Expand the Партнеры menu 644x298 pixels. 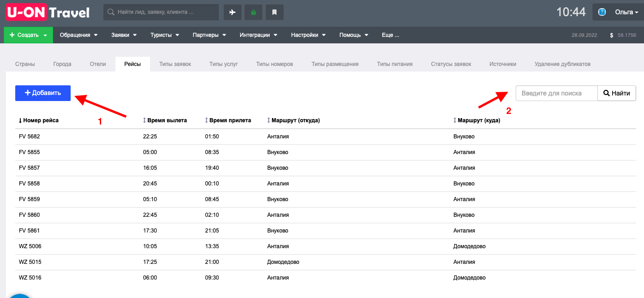click(209, 35)
